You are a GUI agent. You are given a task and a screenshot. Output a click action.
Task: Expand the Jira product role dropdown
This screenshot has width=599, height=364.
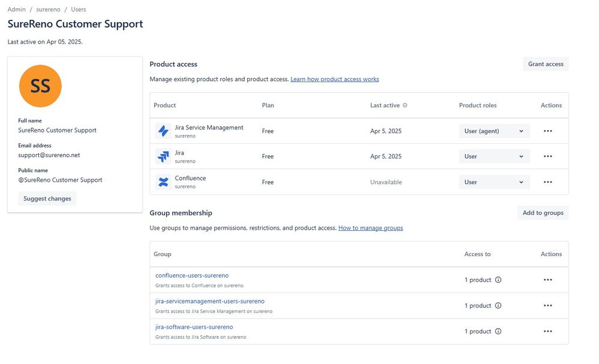pos(494,157)
